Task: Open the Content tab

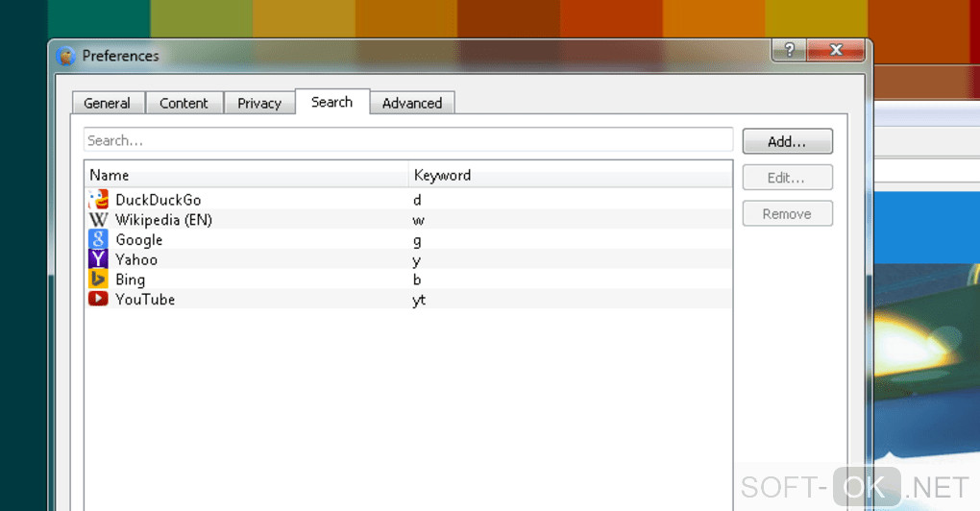Action: [x=184, y=104]
